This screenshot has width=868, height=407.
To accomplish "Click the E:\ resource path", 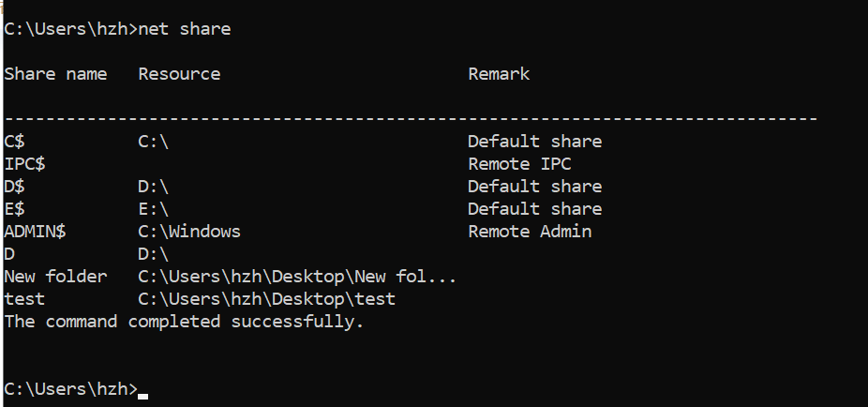I will pyautogui.click(x=154, y=209).
